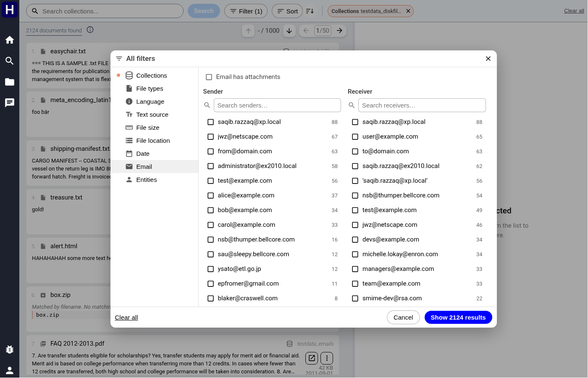588x378 pixels.
Task: Open the Filter (1) button
Action: (246, 11)
